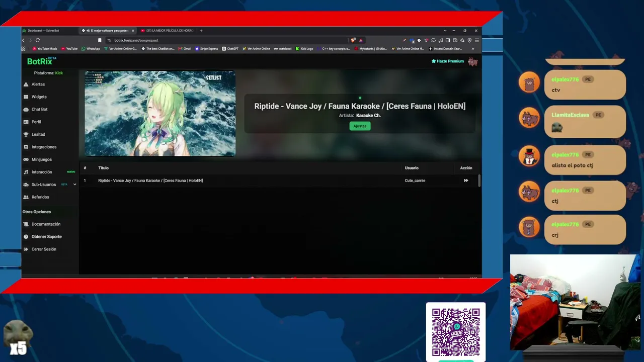Screen dimensions: 644x362
Task: Open the YouTube Music bookmark
Action: tap(45, 49)
